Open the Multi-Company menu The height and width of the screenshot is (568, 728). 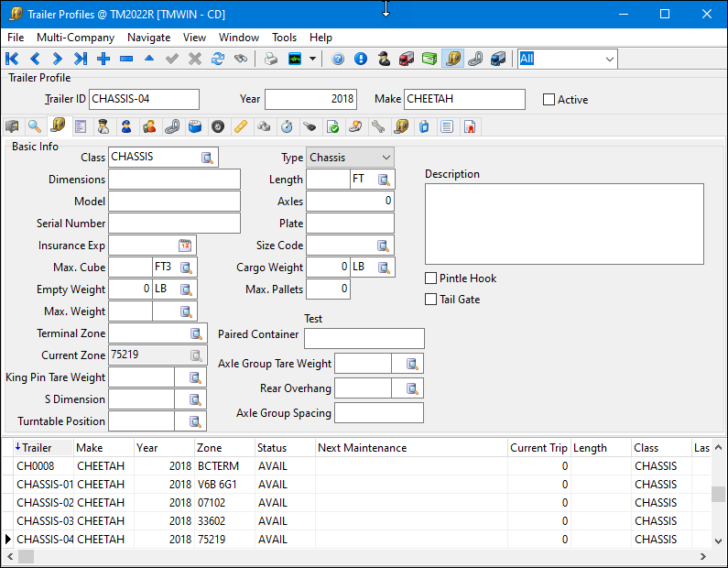pos(75,38)
